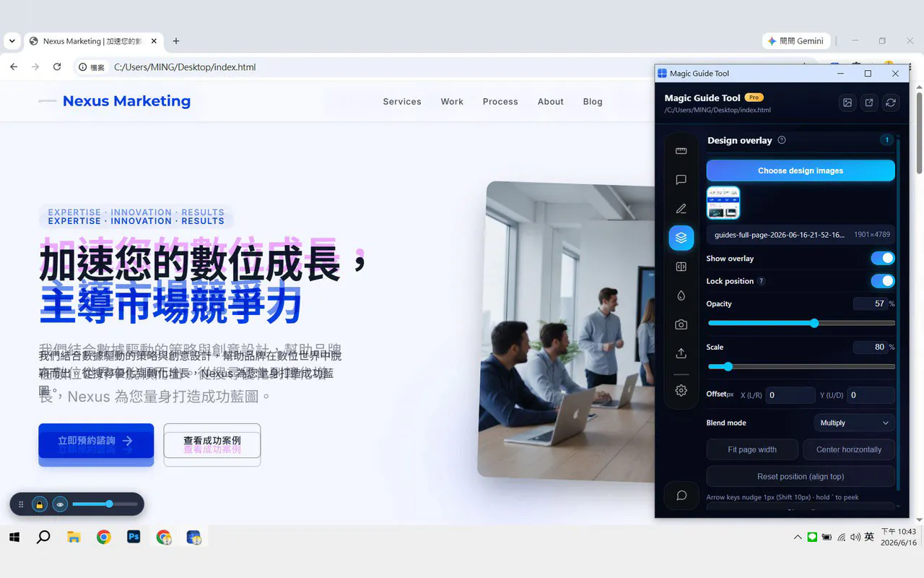Screen dimensions: 924x578
Task: Open the comment bubble tool in sidebar
Action: coord(681,180)
